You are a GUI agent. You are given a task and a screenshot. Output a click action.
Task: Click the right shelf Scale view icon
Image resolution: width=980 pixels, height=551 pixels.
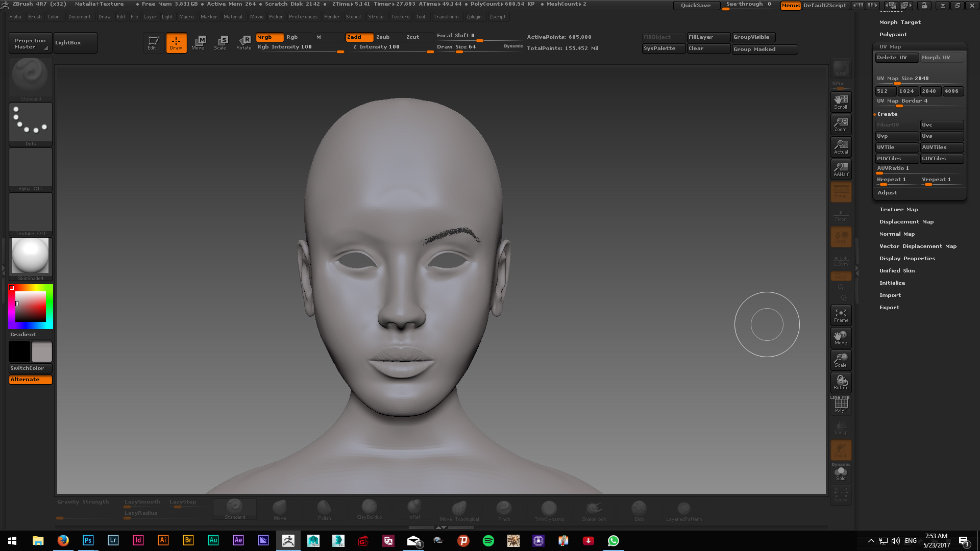point(841,360)
